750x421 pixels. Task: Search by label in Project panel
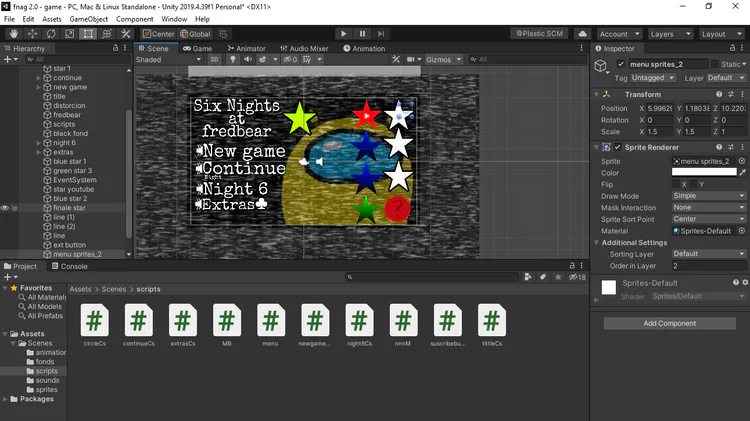543,277
